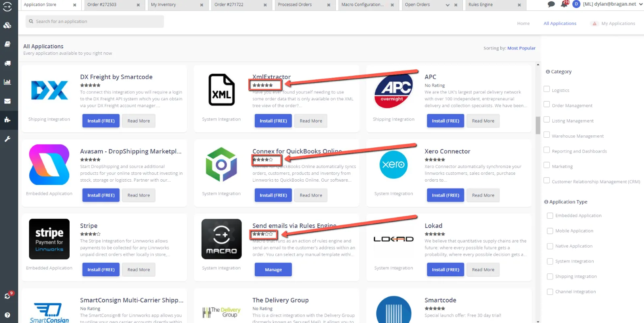Open the Linnworks logo at the sidebar top
This screenshot has width=644, height=323.
pos(7,6)
